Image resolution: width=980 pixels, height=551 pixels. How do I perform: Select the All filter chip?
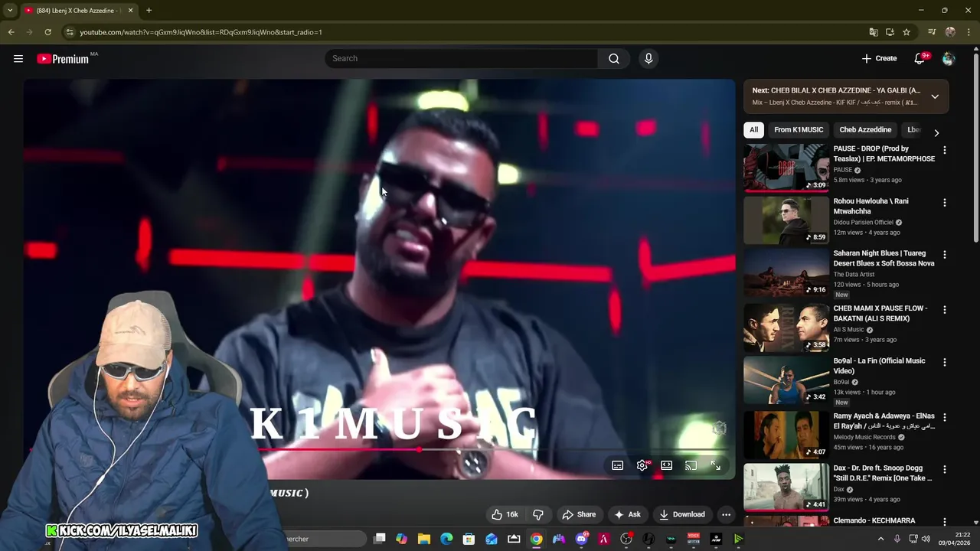[x=753, y=129]
